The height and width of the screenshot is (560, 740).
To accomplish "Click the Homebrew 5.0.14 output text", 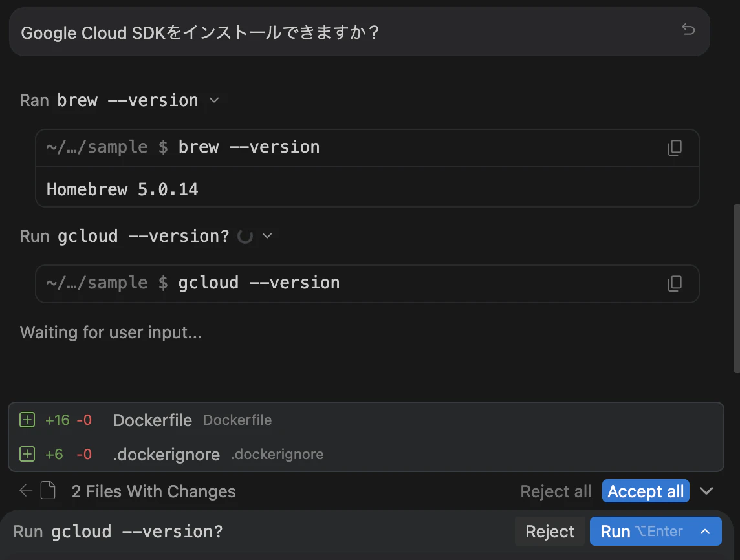I will tap(122, 189).
